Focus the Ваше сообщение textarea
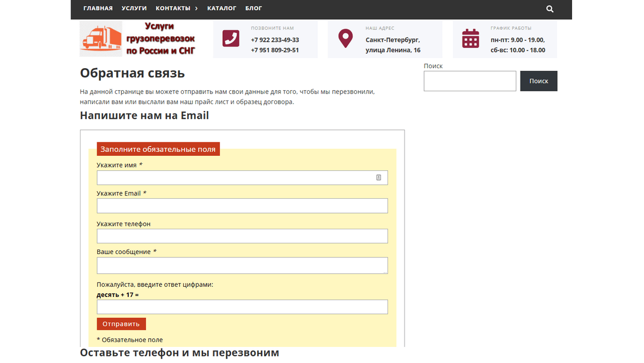 (242, 265)
